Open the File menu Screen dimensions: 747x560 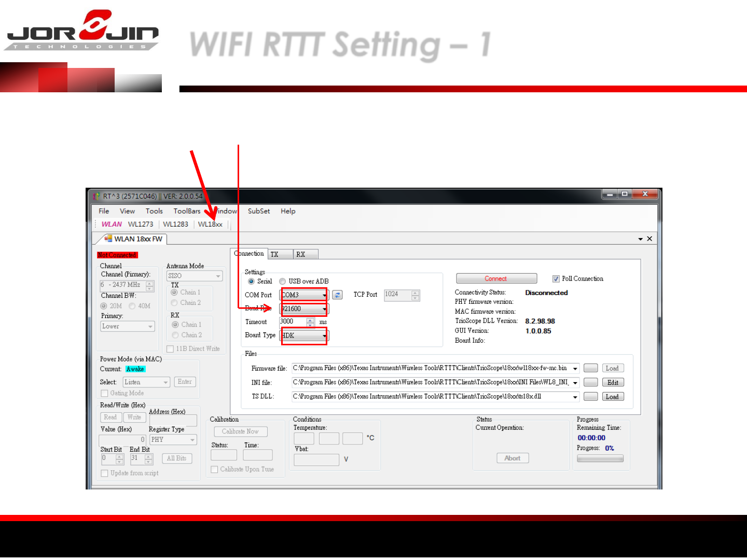pyautogui.click(x=104, y=211)
